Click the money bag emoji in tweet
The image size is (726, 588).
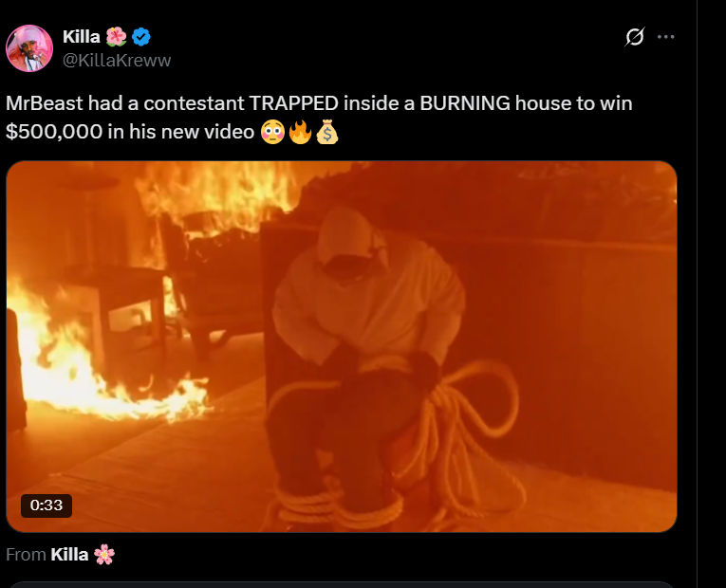click(x=327, y=132)
